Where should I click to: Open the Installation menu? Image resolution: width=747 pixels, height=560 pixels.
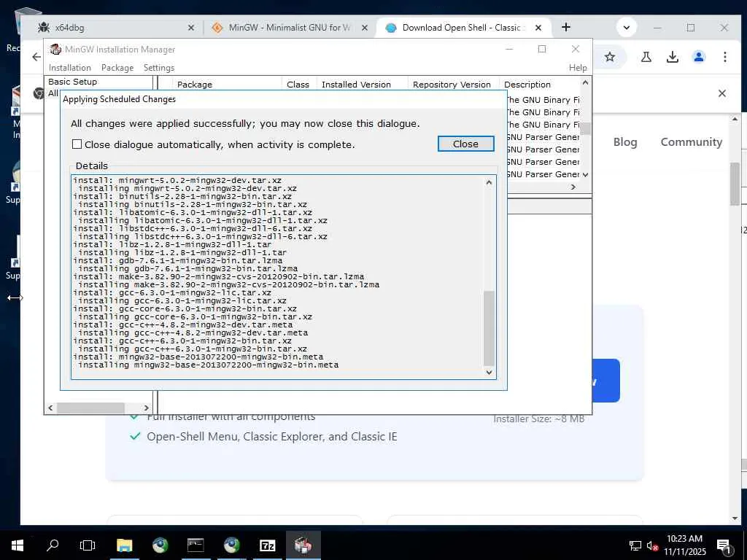(x=69, y=68)
